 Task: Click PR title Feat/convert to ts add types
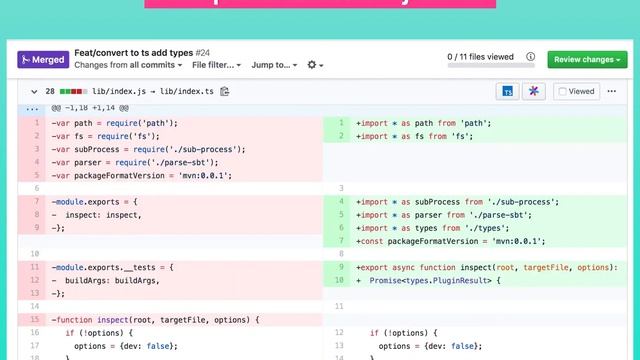[133, 53]
